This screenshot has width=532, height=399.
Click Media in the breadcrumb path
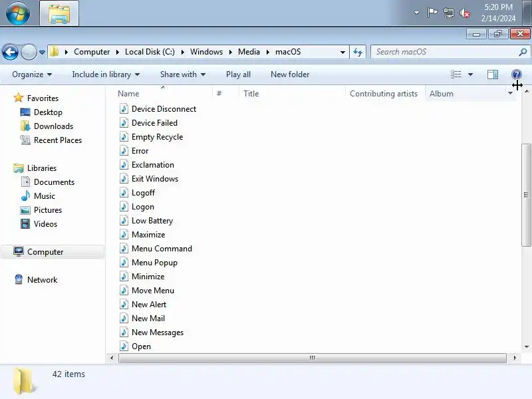point(249,52)
